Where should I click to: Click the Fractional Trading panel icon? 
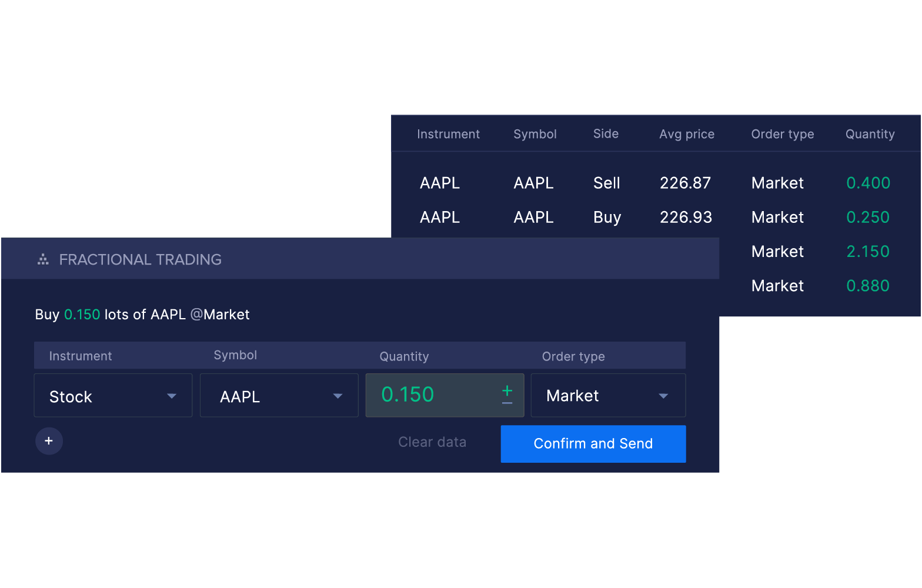click(x=43, y=259)
